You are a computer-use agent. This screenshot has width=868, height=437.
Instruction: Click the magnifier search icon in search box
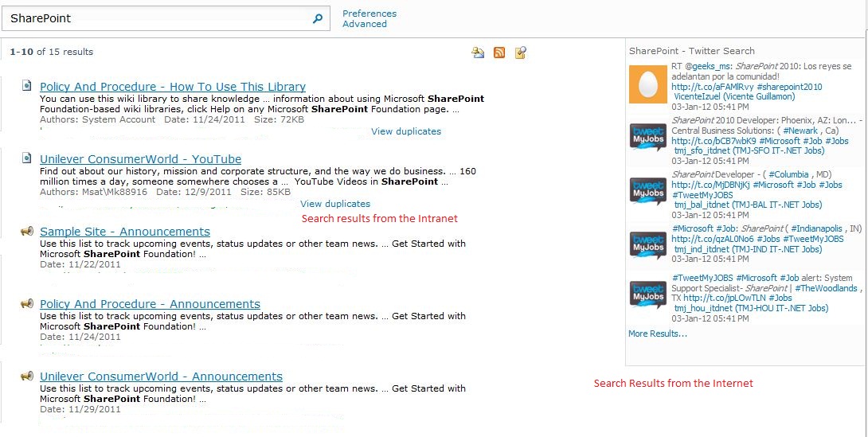318,19
